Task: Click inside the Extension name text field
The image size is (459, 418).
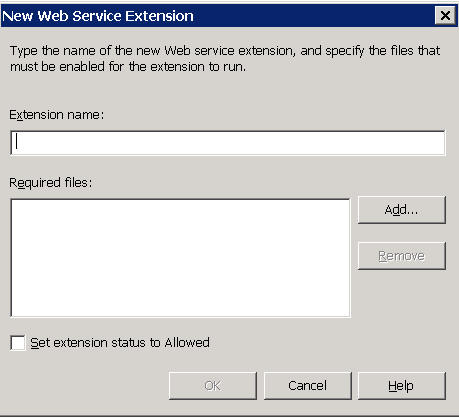Action: (228, 143)
